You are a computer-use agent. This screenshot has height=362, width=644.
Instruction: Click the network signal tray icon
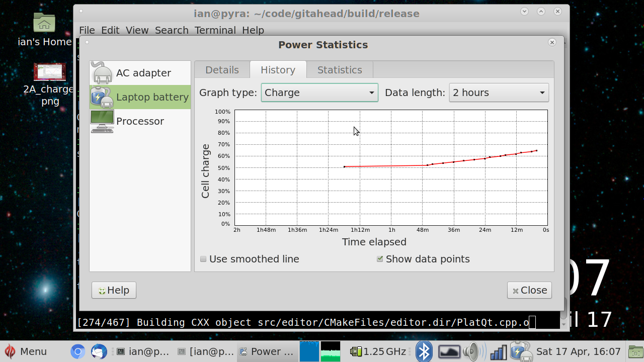coord(498,351)
